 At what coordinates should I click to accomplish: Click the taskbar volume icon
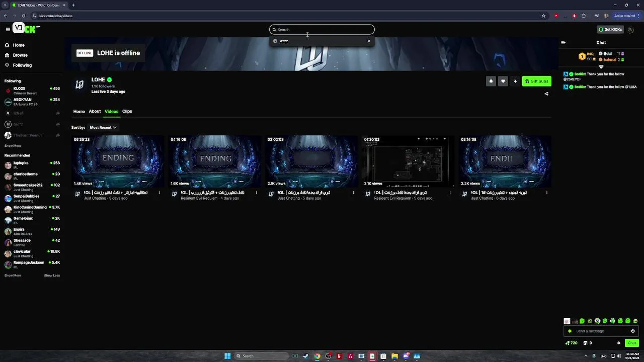point(618,356)
